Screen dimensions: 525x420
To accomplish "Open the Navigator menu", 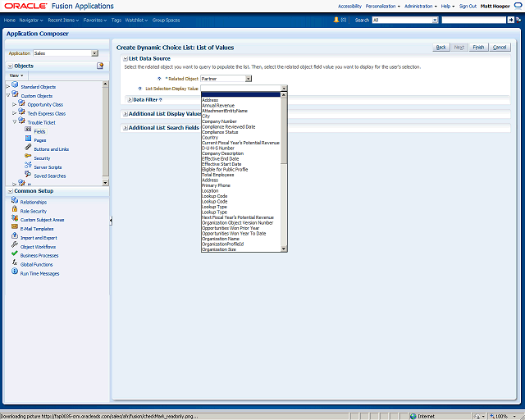I will (x=31, y=20).
